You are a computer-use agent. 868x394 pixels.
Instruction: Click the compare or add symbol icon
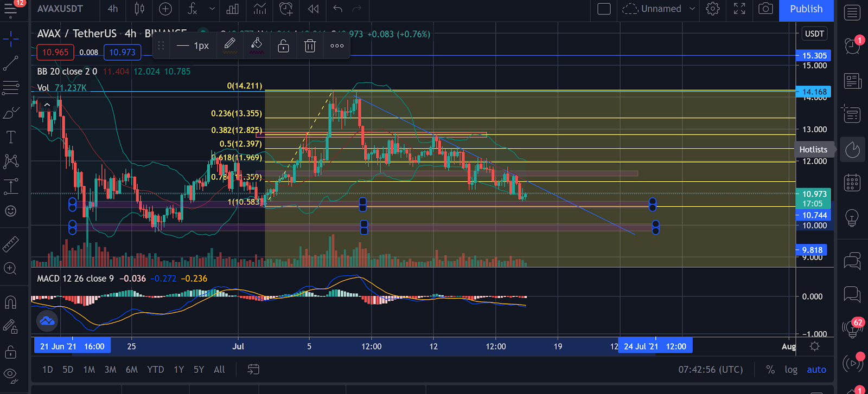tap(165, 9)
